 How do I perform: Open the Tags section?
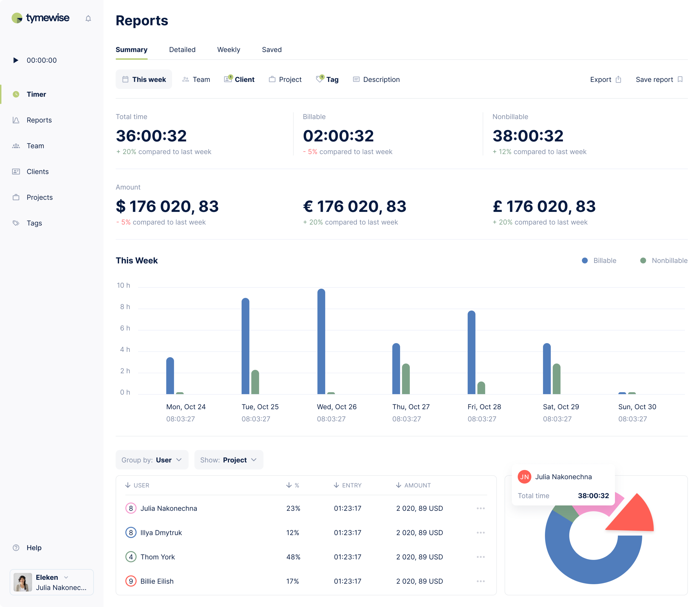click(x=34, y=223)
